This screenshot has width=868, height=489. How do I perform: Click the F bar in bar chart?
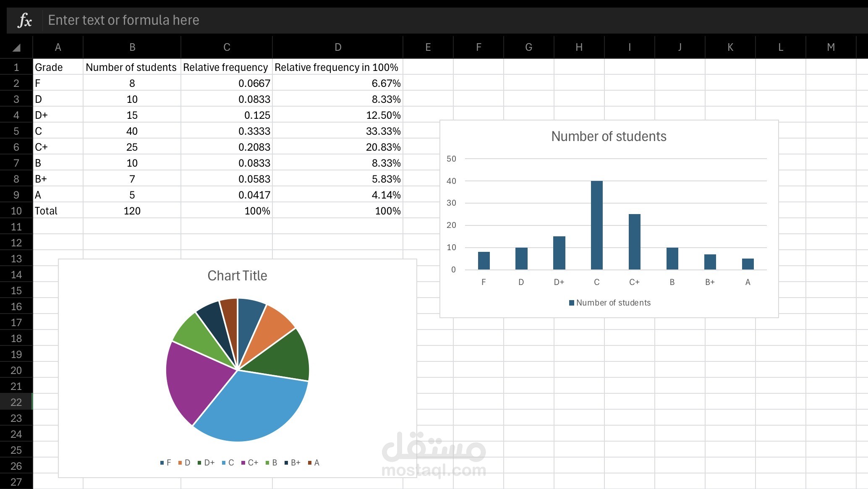pyautogui.click(x=484, y=261)
